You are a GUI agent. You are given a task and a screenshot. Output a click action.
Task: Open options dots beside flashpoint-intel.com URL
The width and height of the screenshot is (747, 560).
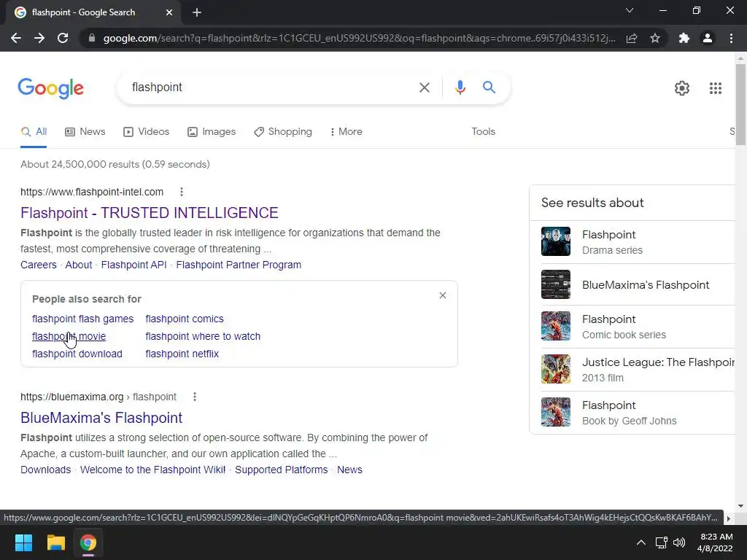coord(182,192)
